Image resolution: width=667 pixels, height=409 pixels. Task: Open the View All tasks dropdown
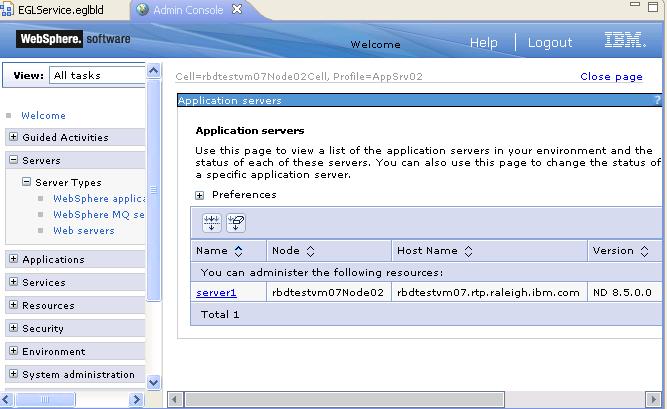click(x=97, y=75)
